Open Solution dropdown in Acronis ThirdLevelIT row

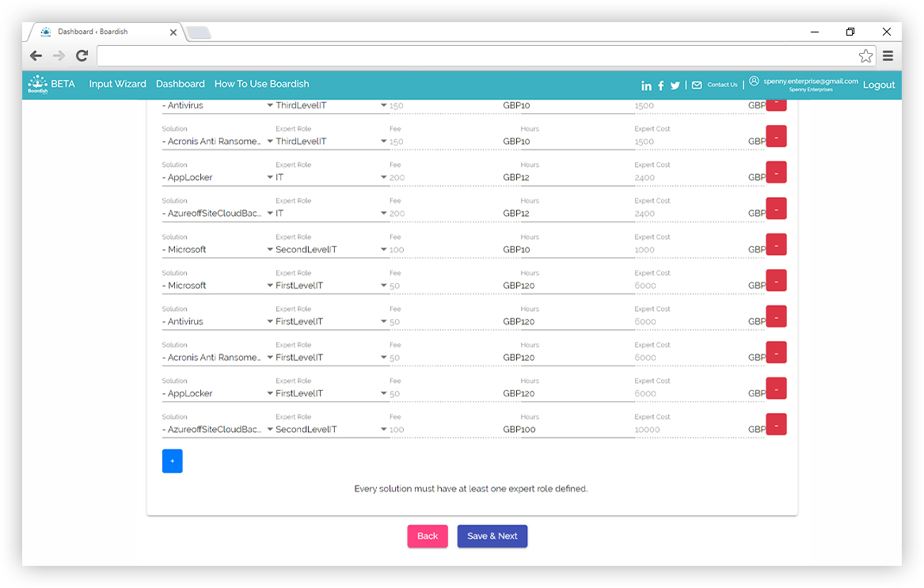tap(218, 142)
